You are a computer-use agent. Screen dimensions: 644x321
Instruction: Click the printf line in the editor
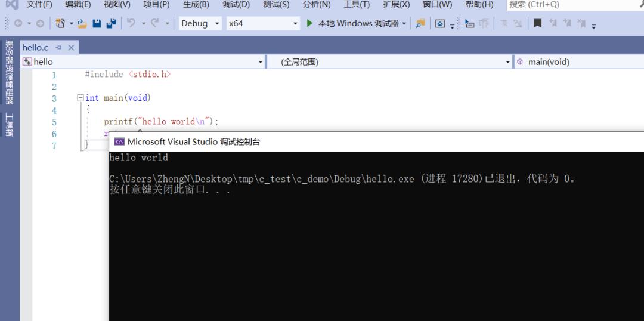click(x=162, y=122)
